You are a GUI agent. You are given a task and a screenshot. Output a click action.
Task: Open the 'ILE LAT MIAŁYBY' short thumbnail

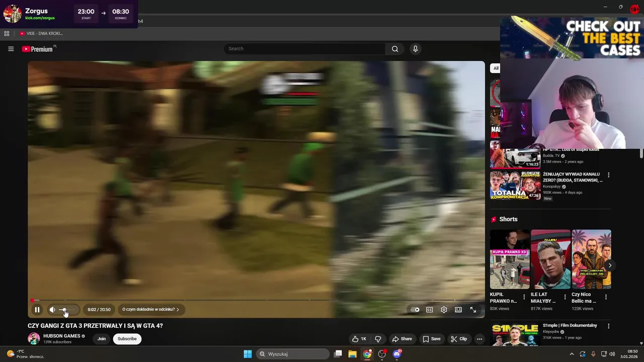[550, 259]
